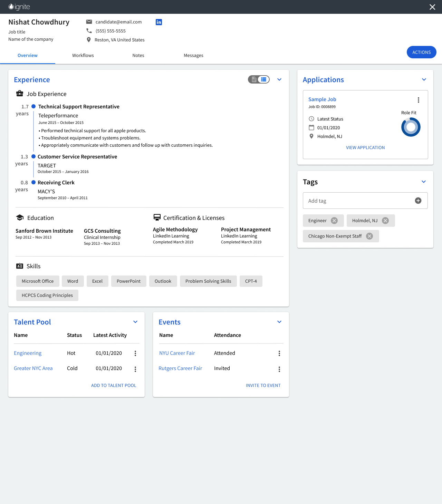Click the Skills card icon

(x=20, y=266)
